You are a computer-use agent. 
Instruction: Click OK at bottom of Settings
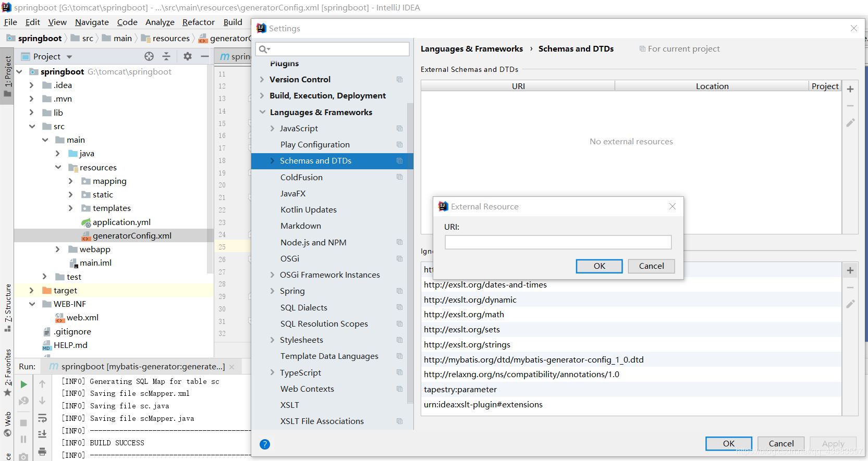[728, 444]
